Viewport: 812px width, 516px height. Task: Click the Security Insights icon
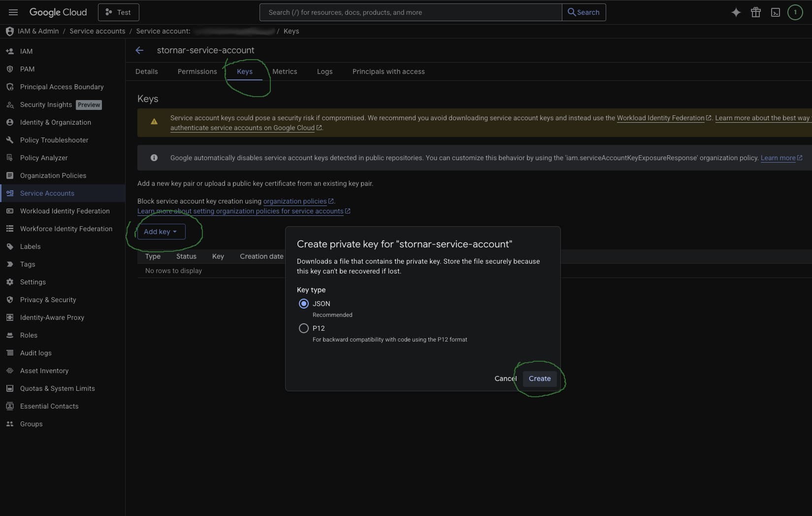[10, 104]
